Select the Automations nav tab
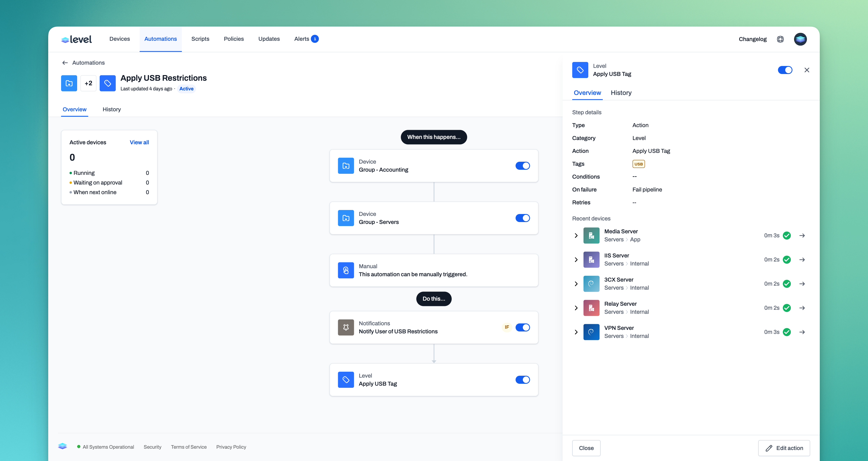Image resolution: width=868 pixels, height=461 pixels. 160,39
